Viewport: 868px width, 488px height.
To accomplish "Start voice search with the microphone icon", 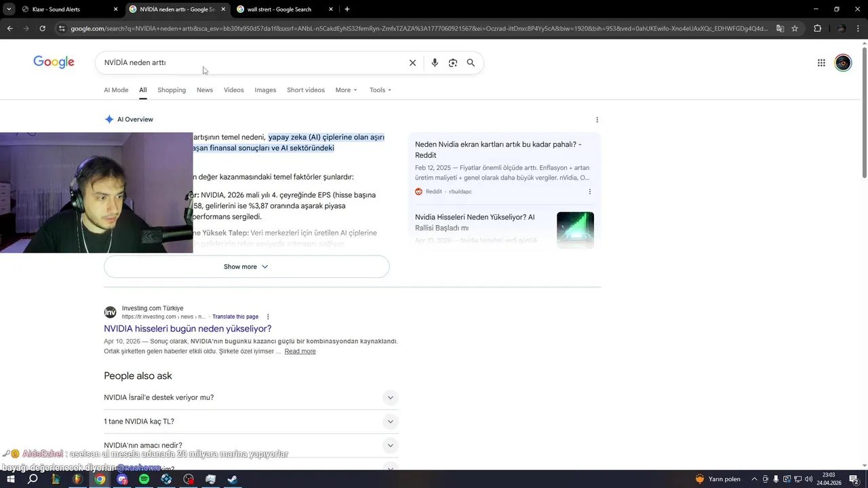I will coord(435,63).
